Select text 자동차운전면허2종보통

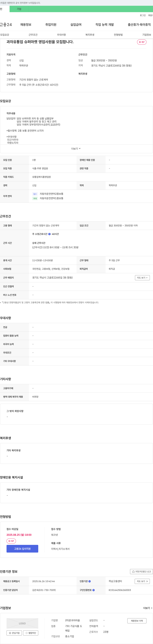coord(51,194)
